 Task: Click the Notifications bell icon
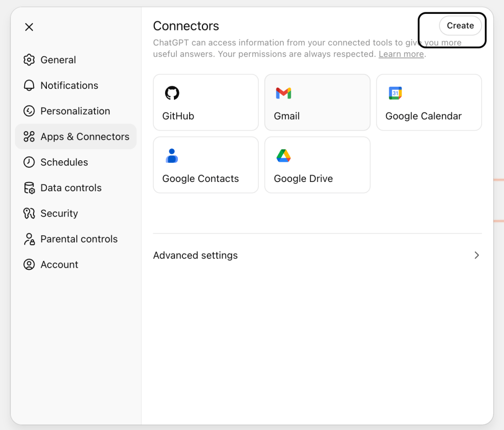(29, 85)
